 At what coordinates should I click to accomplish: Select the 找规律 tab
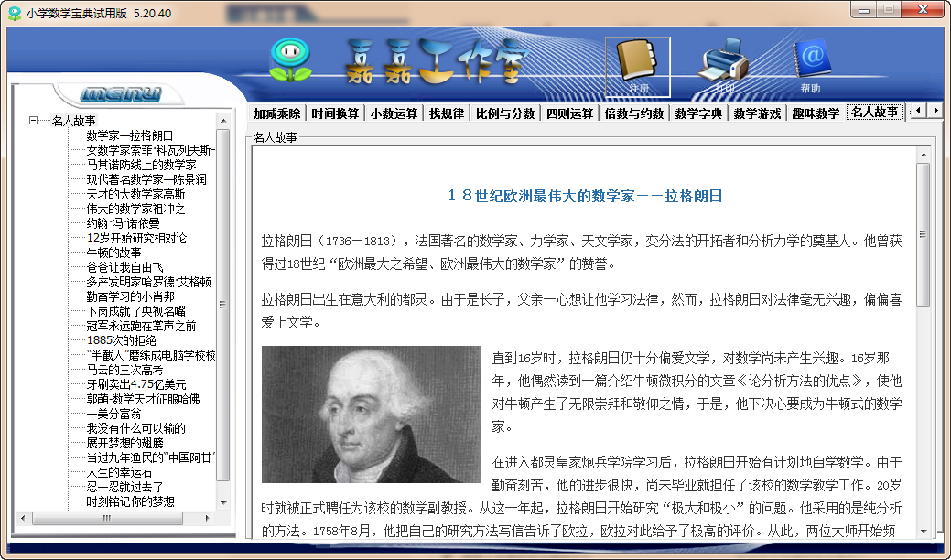pyautogui.click(x=447, y=113)
